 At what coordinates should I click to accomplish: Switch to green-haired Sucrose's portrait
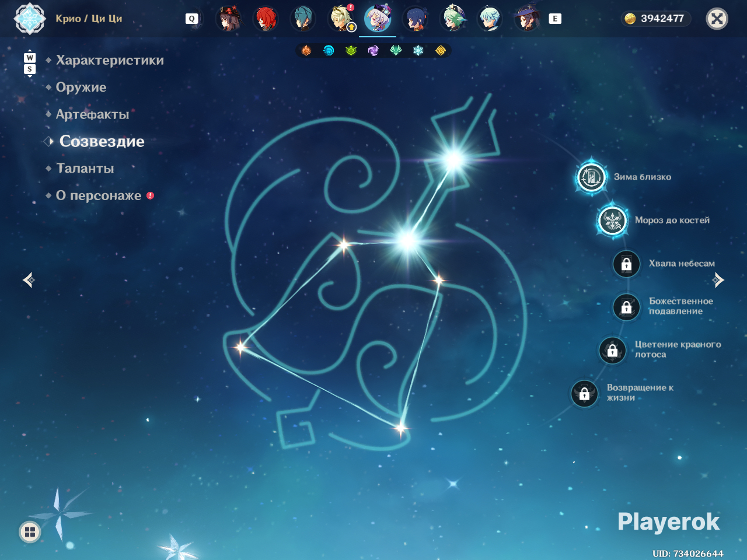pyautogui.click(x=452, y=19)
